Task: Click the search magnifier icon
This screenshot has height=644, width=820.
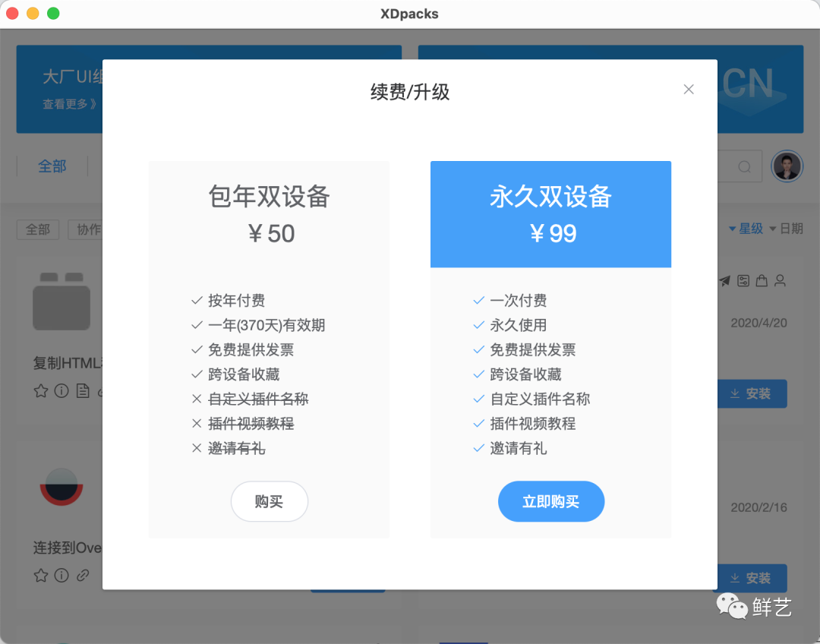Action: pyautogui.click(x=744, y=167)
